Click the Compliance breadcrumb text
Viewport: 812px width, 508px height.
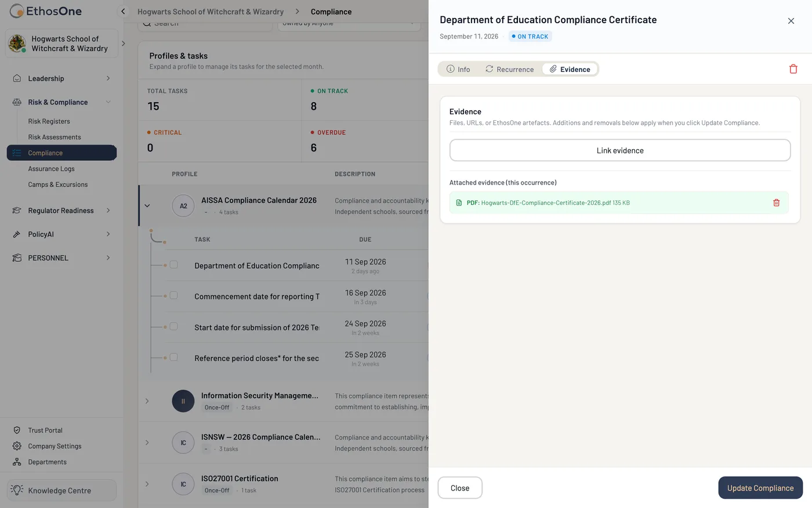(331, 12)
